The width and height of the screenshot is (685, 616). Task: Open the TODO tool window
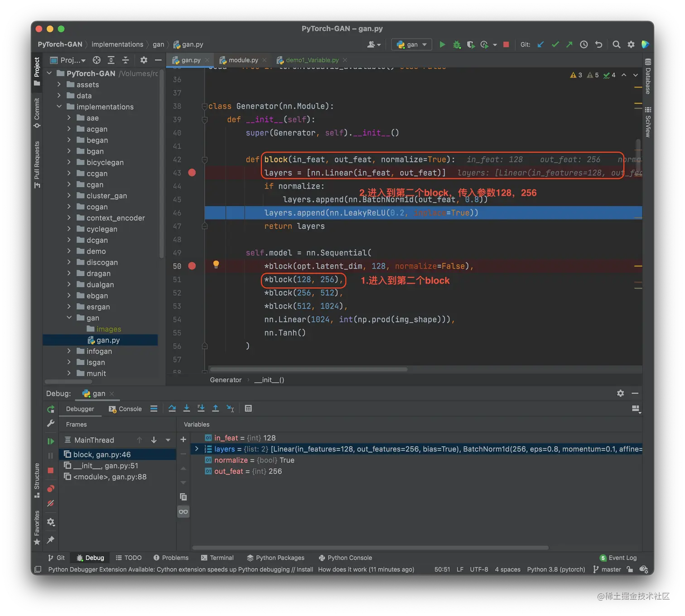point(129,558)
